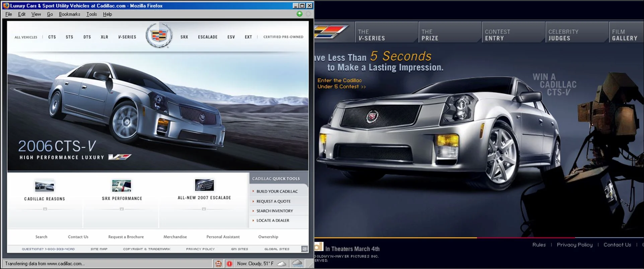Click the All-New 2007 Escalade thumbnail image
Viewport: 644px width, 269px height.
tap(204, 185)
